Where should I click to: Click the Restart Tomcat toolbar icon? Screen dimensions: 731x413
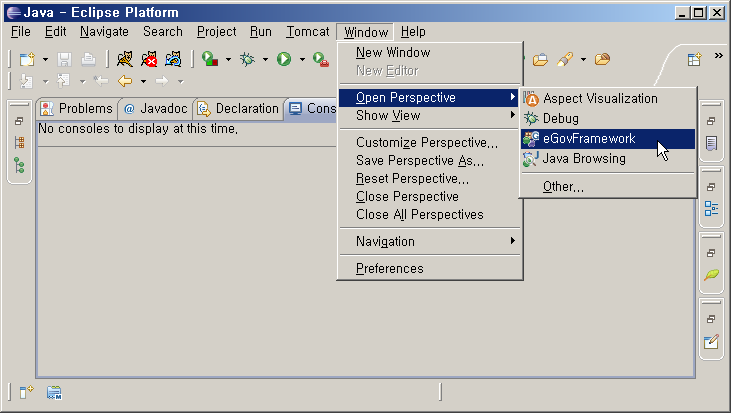coord(173,60)
